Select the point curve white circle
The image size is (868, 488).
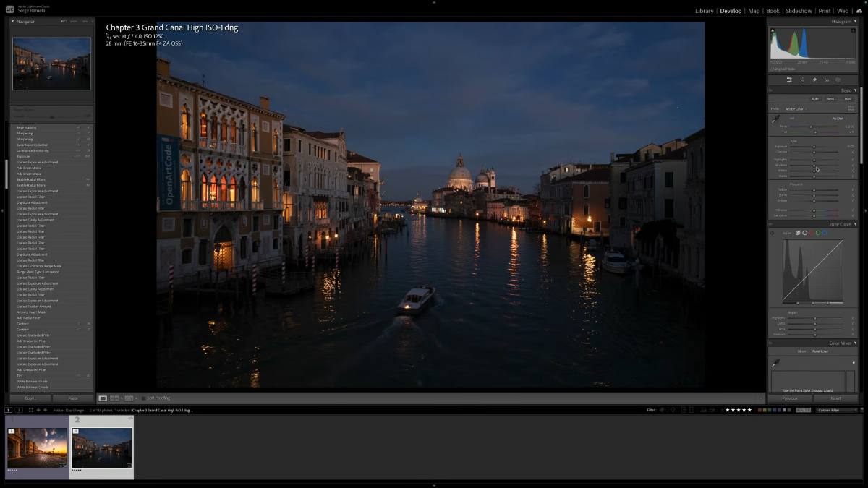804,233
